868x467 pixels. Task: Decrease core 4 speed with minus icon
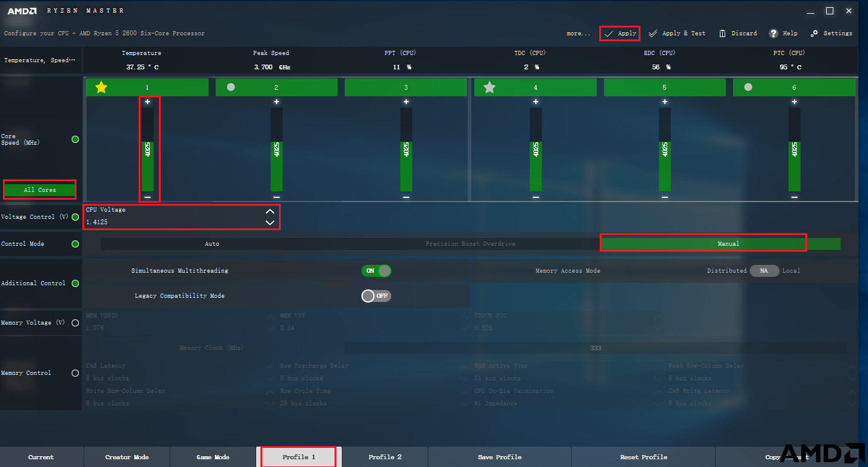(x=536, y=197)
